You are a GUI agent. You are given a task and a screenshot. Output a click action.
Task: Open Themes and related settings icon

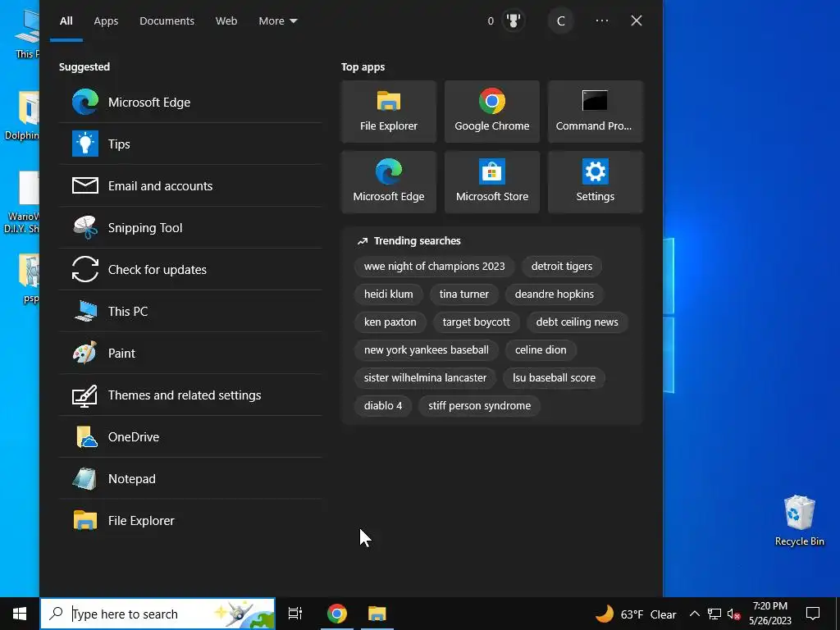point(85,395)
